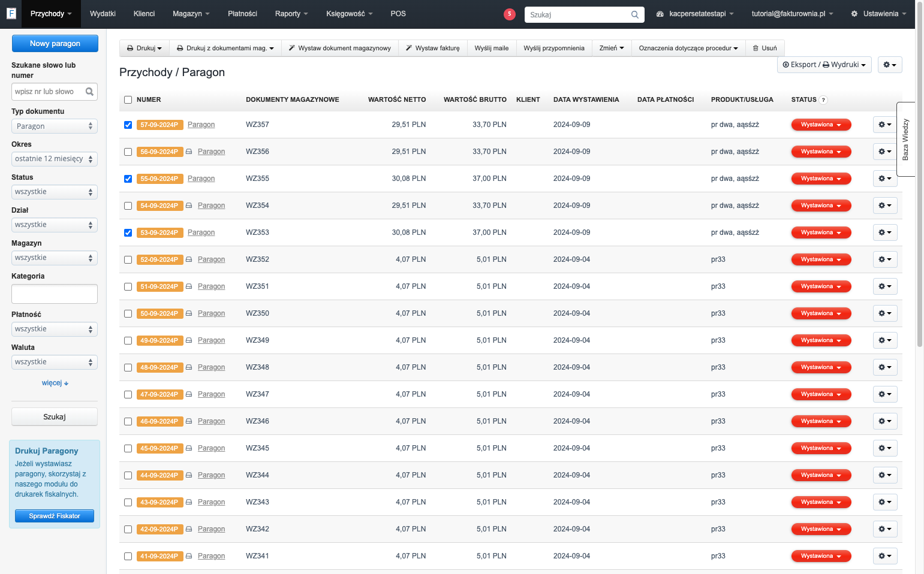Click the Fakturownia logo icon

(11, 13)
